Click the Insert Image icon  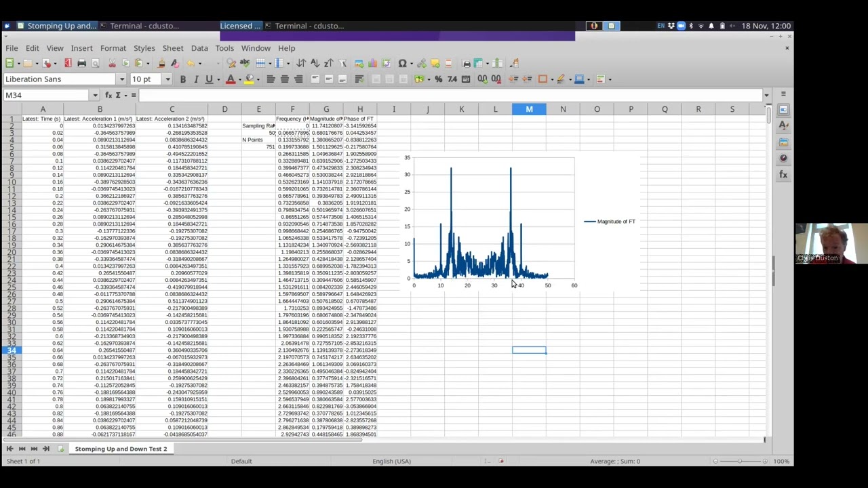tap(359, 63)
